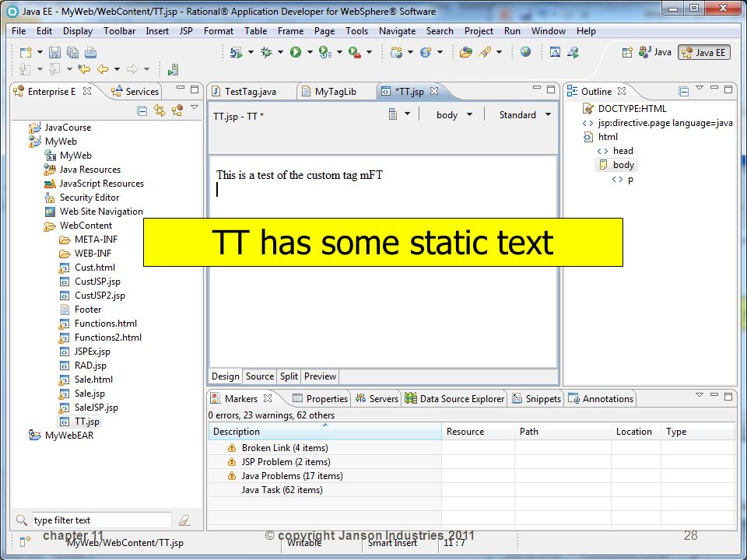The width and height of the screenshot is (747, 560).
Task: Switch to the Split view tab
Action: [289, 376]
